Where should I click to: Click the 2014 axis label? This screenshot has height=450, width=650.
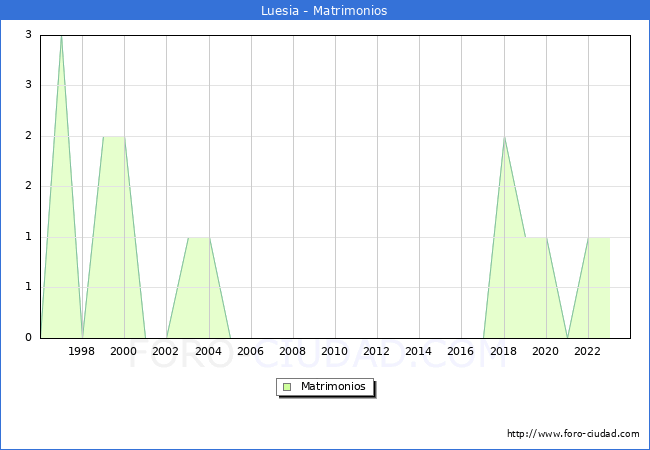[418, 352]
